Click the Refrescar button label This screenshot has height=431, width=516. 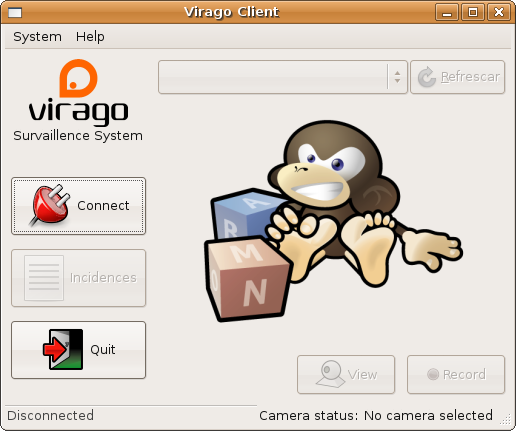tap(470, 77)
